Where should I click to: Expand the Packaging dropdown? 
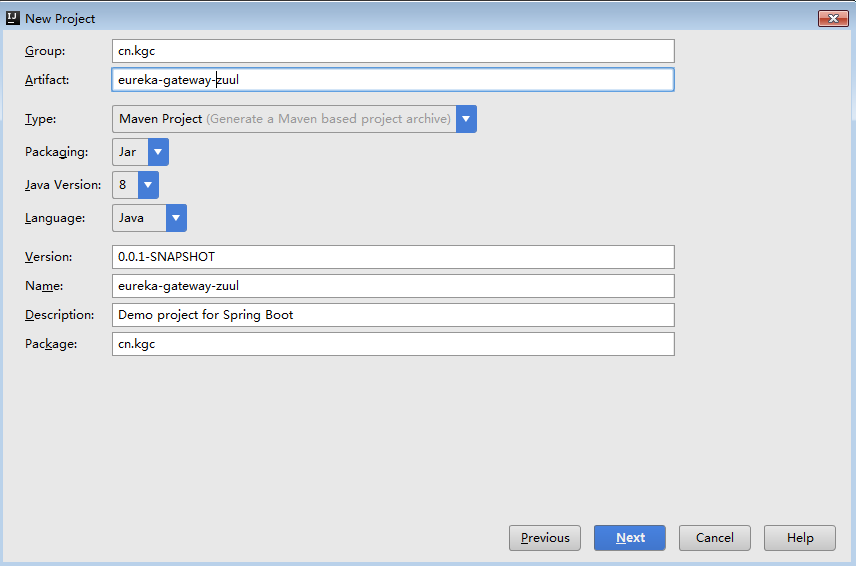click(158, 152)
